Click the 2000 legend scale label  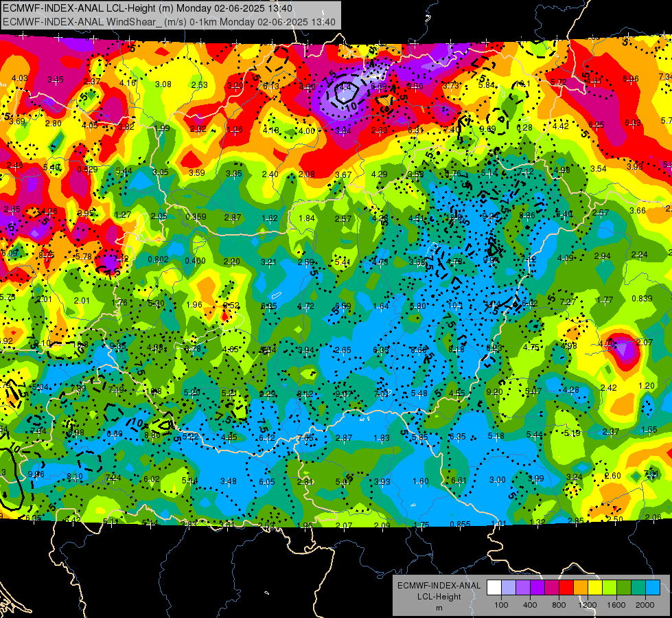[x=645, y=605]
